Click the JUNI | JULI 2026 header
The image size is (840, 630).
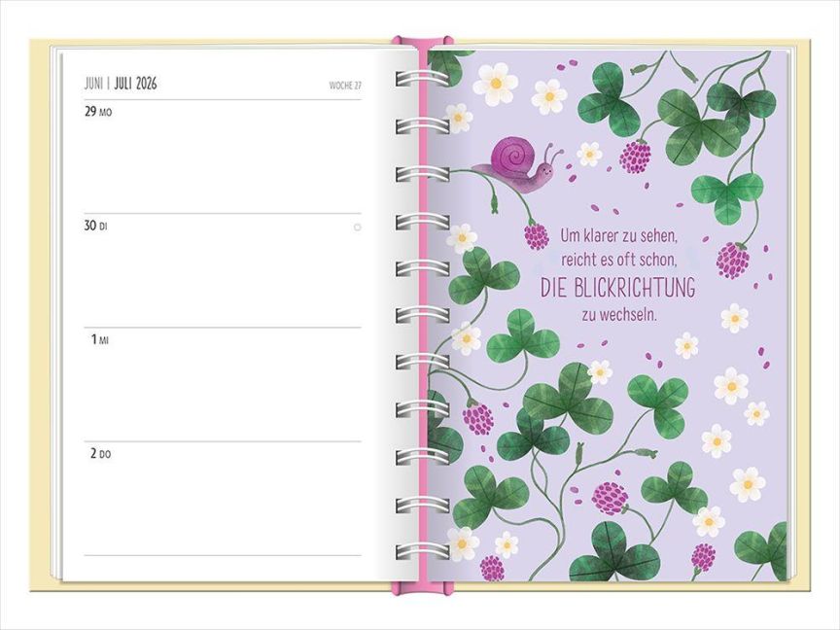pos(121,84)
